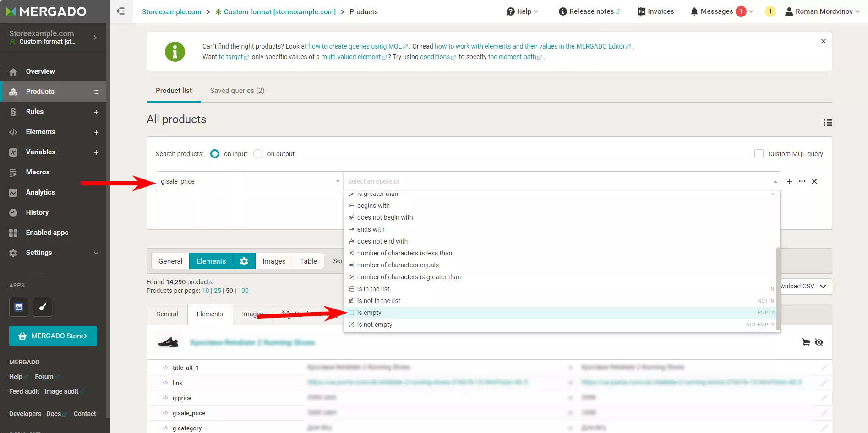
Task: Select the on output radio button
Action: (258, 154)
